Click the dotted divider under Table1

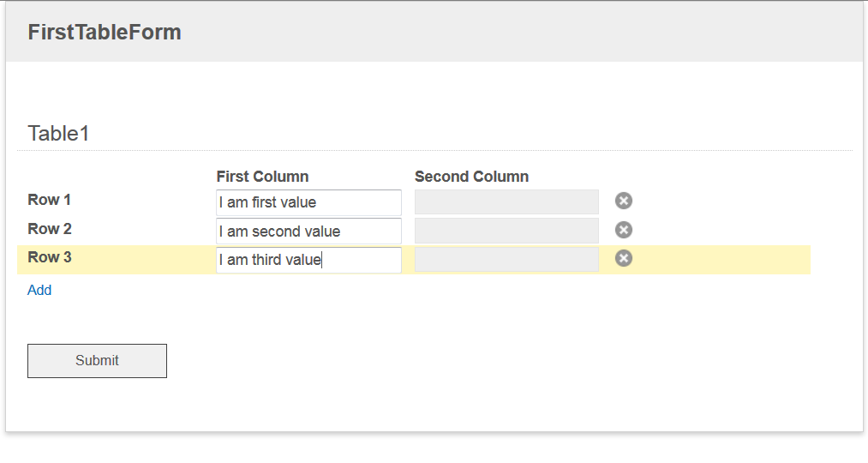tap(434, 150)
